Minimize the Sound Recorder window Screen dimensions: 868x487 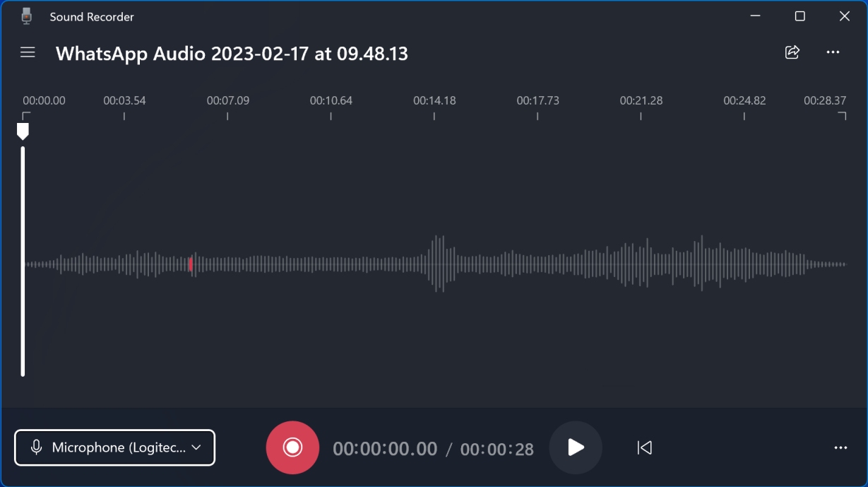tap(756, 16)
